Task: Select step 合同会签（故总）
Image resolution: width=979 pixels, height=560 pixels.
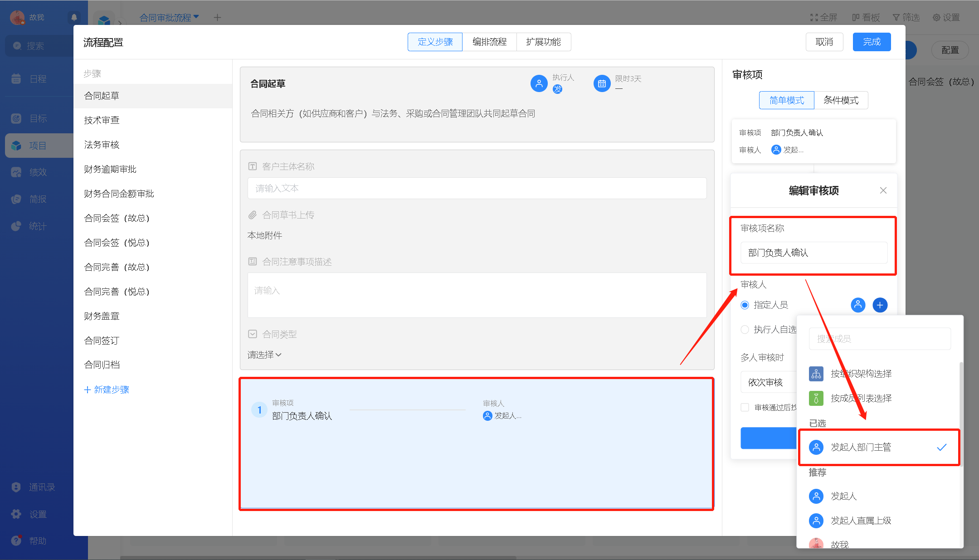Action: coord(153,218)
